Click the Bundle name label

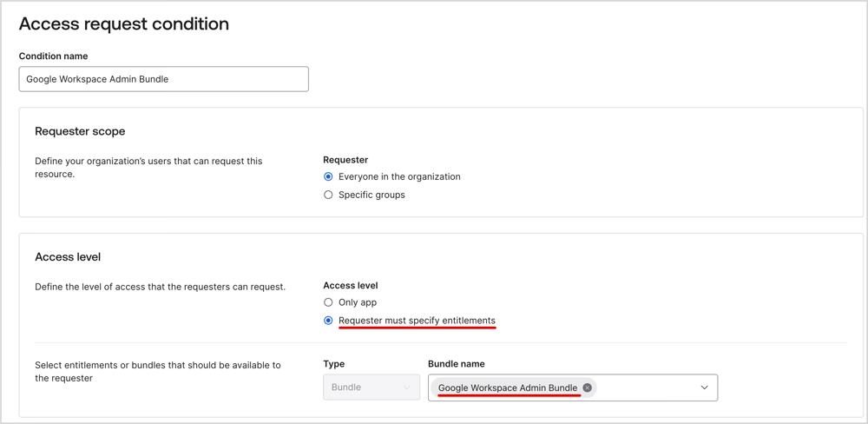[457, 363]
